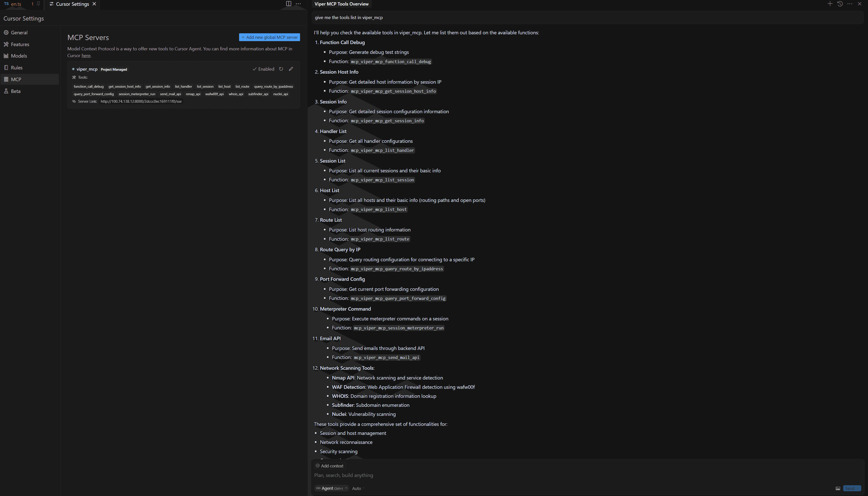Refresh the viper_mcp server
Image resolution: width=868 pixels, height=496 pixels.
tap(281, 69)
